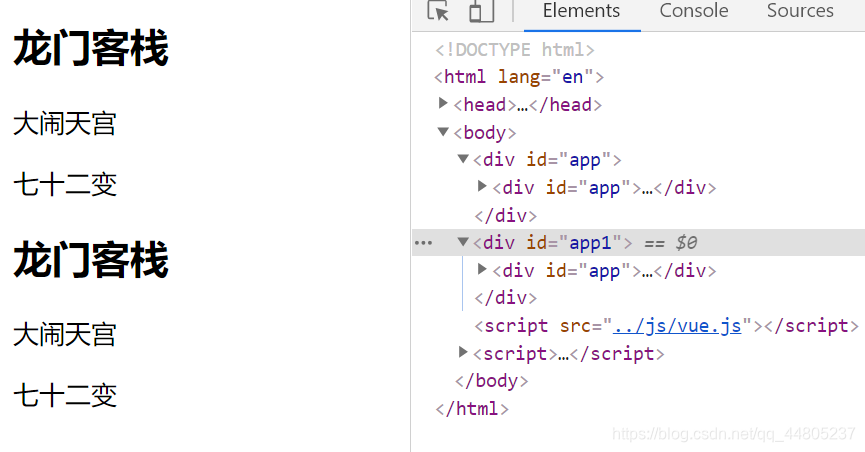Expand the nested div under first app
This screenshot has width=865, height=452.
coord(482,186)
